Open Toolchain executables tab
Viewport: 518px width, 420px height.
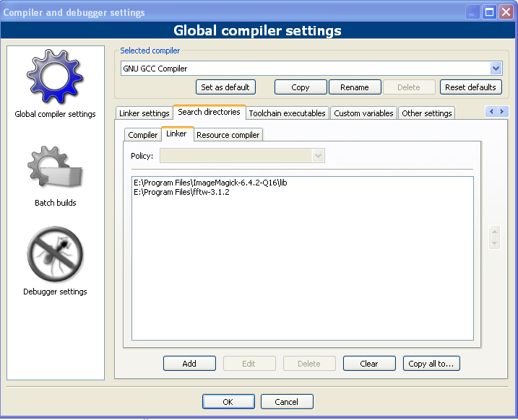287,113
